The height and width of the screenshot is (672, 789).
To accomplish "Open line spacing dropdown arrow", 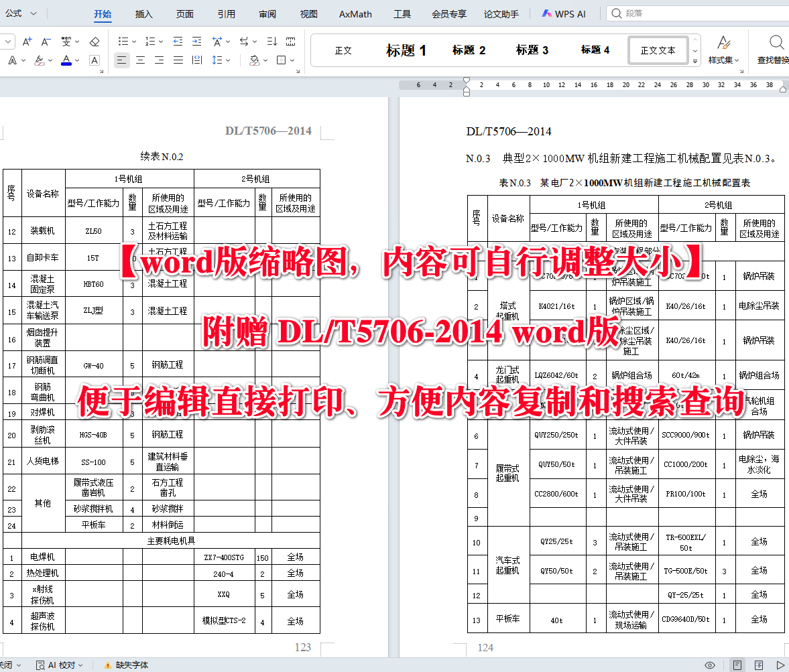I will tap(228, 60).
